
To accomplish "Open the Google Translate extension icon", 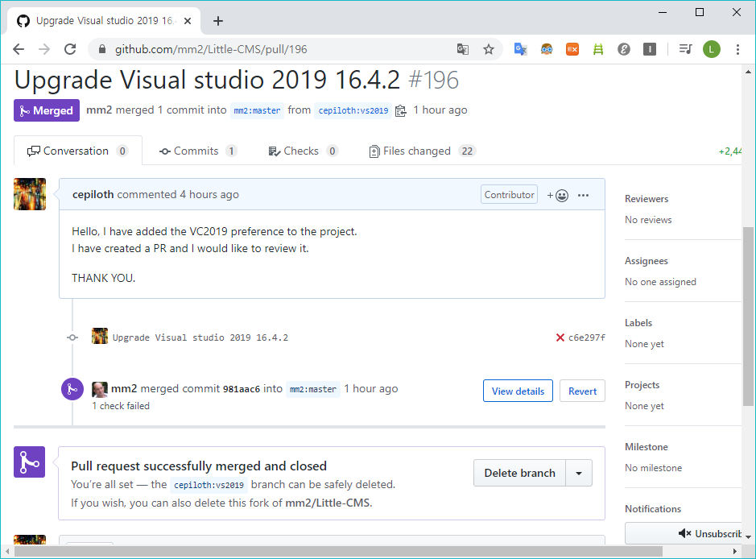I will coord(520,49).
